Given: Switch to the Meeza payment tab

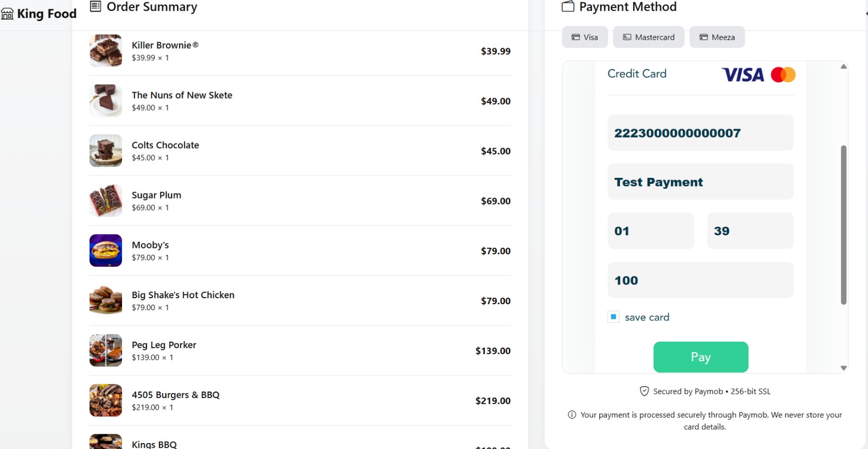Looking at the screenshot, I should [x=717, y=37].
